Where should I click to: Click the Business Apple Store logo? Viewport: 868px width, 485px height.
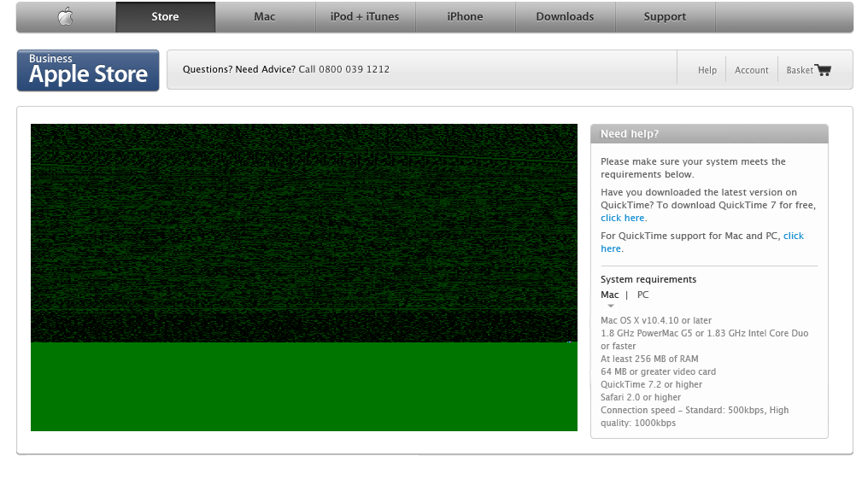point(88,70)
